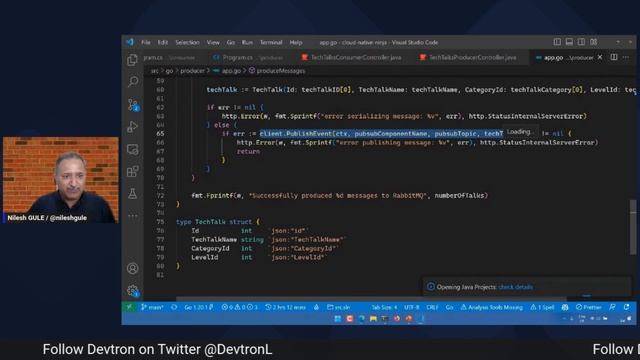Switch to TechTalksProducerController.java tab
The width and height of the screenshot is (640, 360).
pos(468,58)
